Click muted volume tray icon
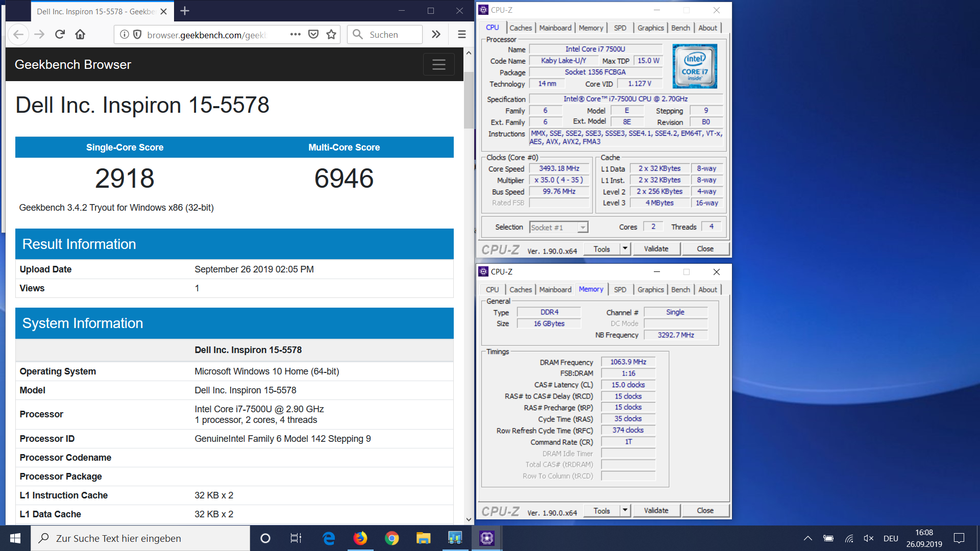The height and width of the screenshot is (551, 980). 869,538
